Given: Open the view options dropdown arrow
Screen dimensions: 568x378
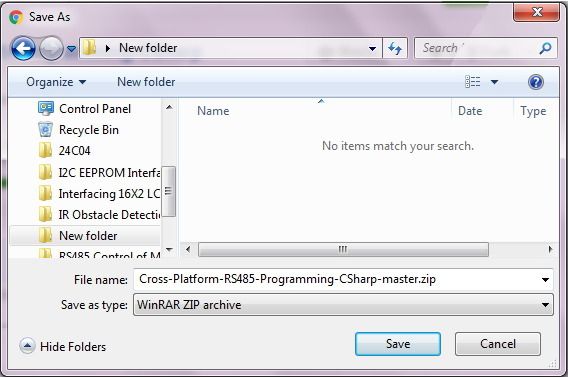Looking at the screenshot, I should click(x=494, y=82).
